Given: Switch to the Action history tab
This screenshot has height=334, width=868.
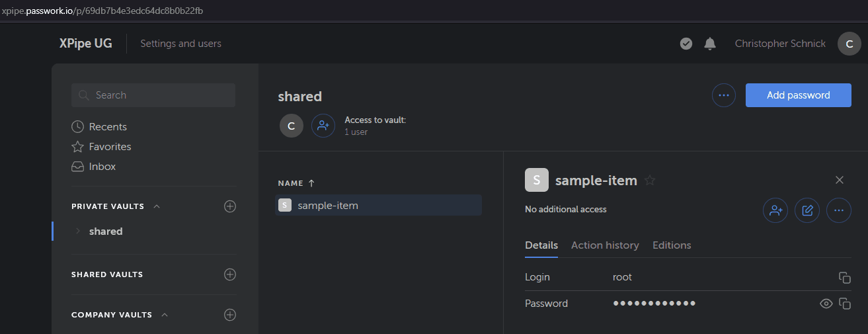Looking at the screenshot, I should click(605, 245).
